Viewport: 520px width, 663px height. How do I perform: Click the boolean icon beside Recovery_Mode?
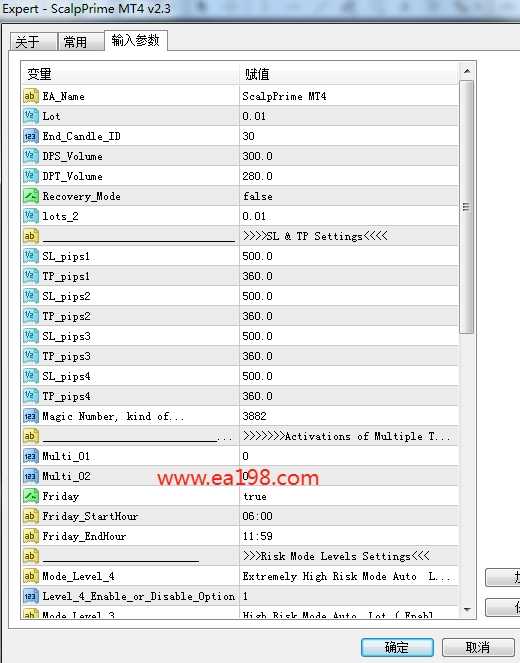pos(31,196)
